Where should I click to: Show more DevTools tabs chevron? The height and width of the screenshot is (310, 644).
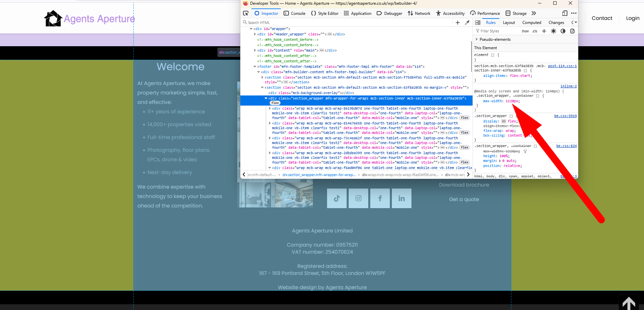534,13
